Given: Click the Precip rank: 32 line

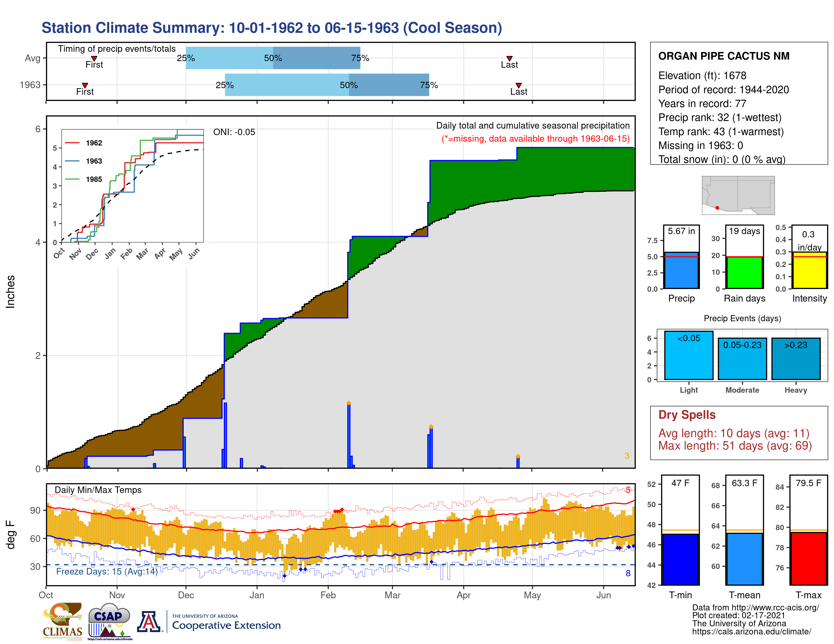Looking at the screenshot, I should 720,117.
